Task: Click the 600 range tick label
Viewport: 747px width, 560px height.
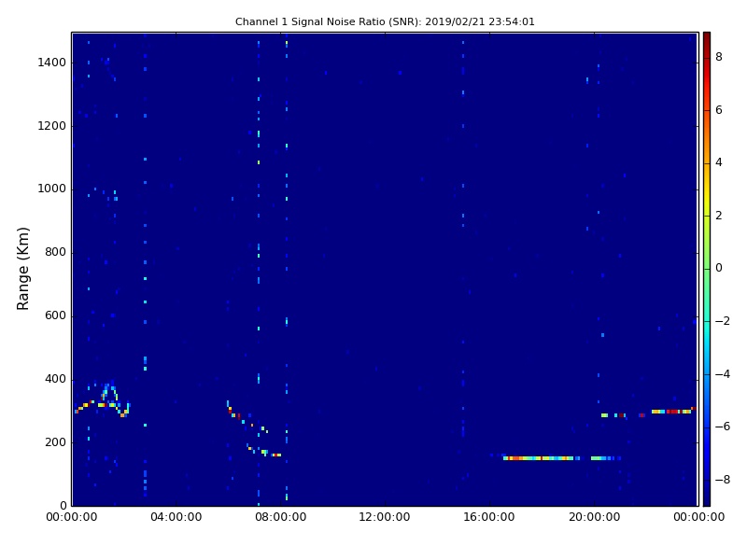Action: 55,315
